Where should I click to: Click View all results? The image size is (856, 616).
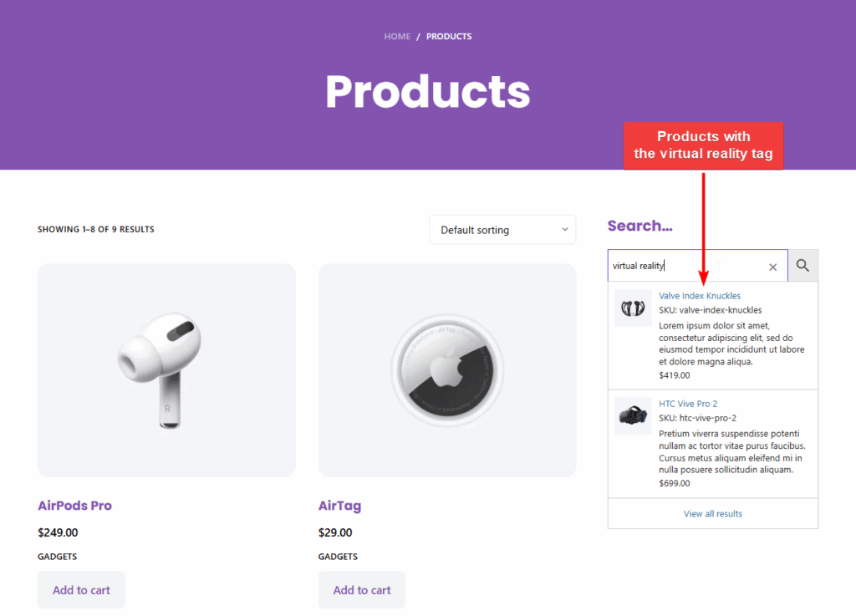point(712,513)
